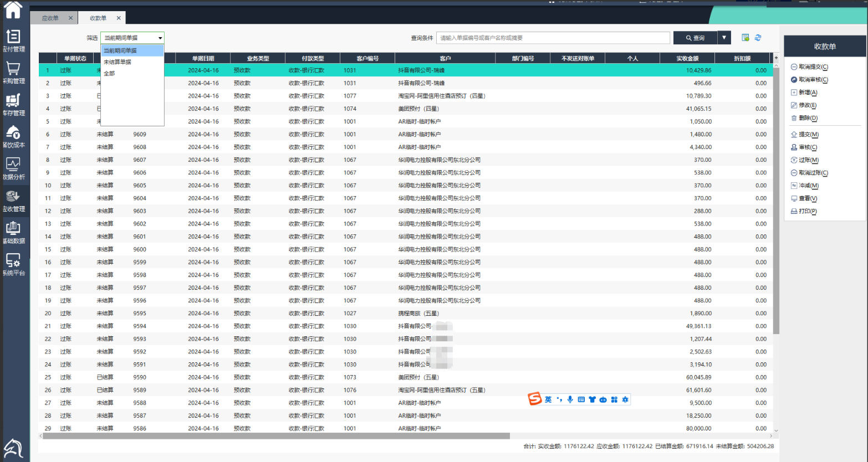Open the 基础数据 module
Image resolution: width=868 pixels, height=462 pixels.
13,232
